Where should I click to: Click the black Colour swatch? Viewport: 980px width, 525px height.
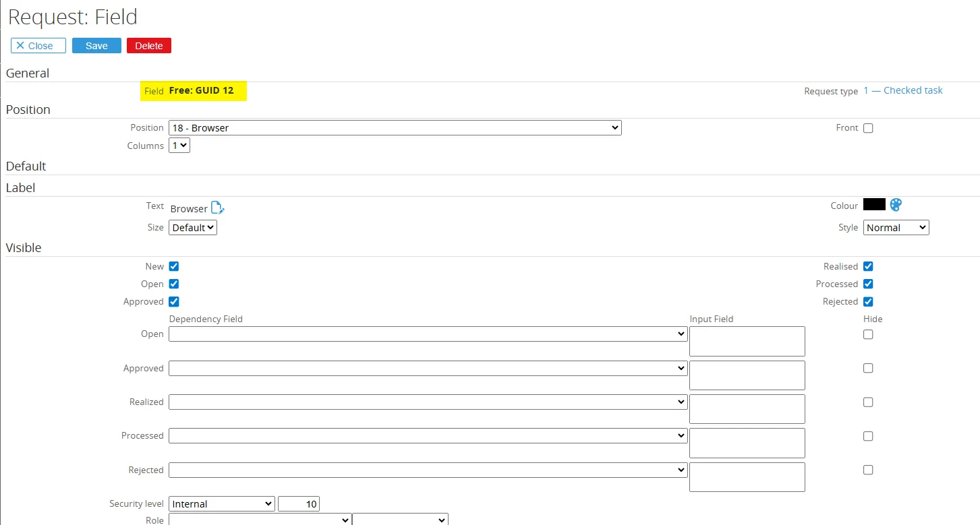click(x=874, y=204)
